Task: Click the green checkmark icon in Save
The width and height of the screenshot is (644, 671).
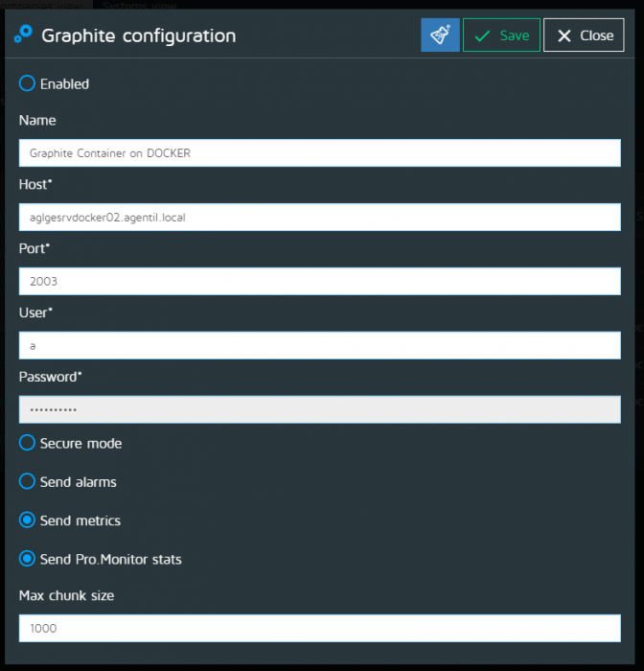Action: click(x=482, y=35)
